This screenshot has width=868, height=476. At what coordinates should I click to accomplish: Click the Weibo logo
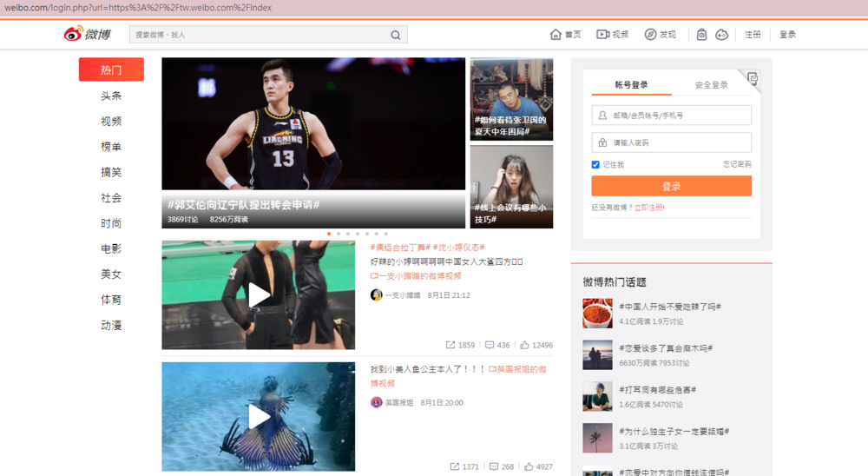88,35
